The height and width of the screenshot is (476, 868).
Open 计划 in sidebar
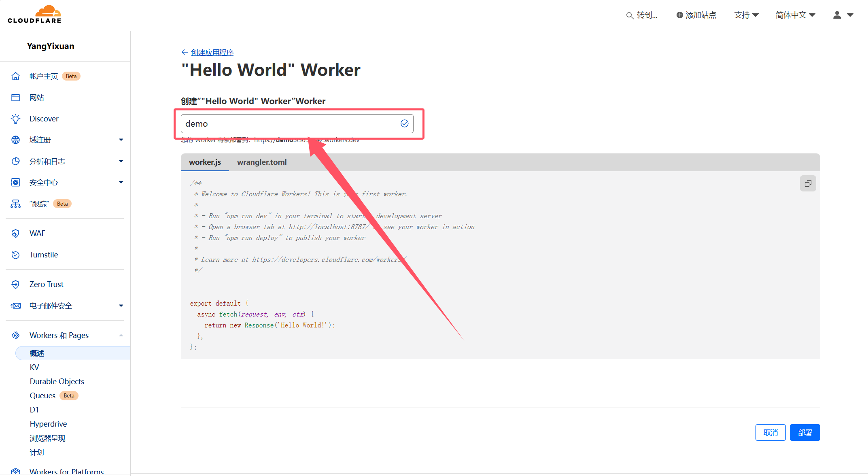[x=37, y=452]
